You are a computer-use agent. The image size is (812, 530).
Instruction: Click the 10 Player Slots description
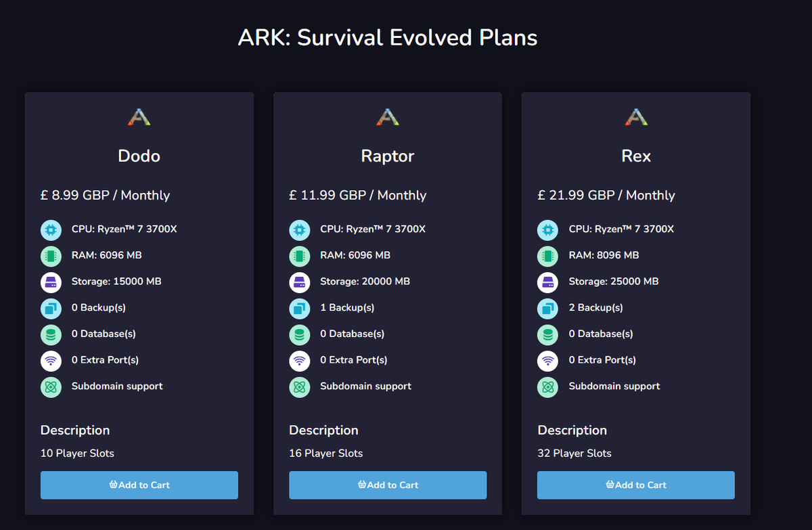point(77,454)
